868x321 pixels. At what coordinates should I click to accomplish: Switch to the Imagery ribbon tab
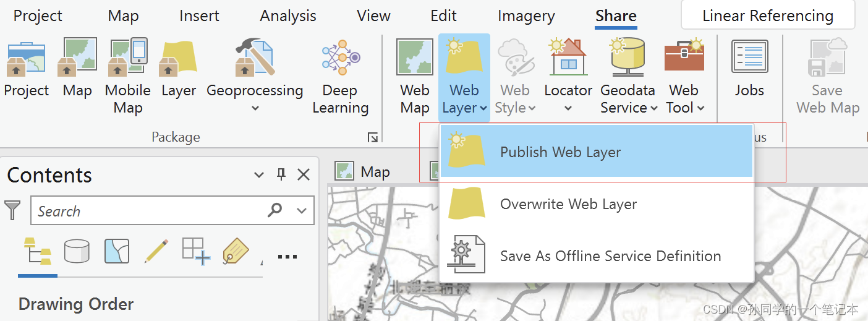pos(526,16)
